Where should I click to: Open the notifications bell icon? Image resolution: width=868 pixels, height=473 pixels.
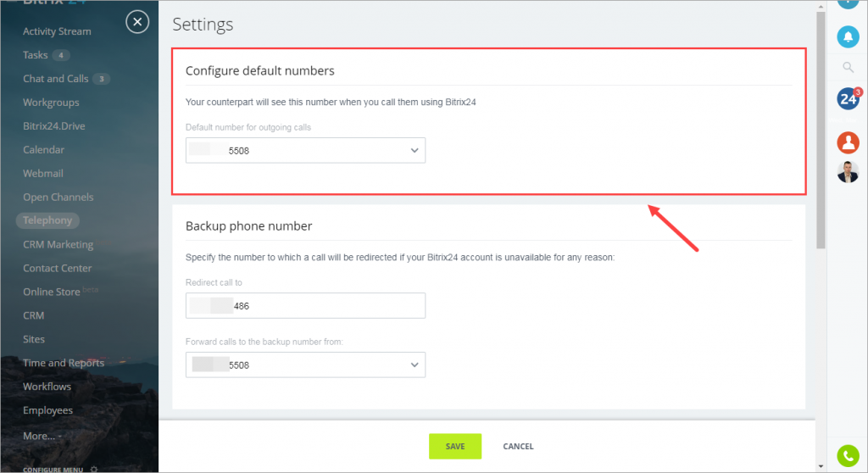point(848,37)
